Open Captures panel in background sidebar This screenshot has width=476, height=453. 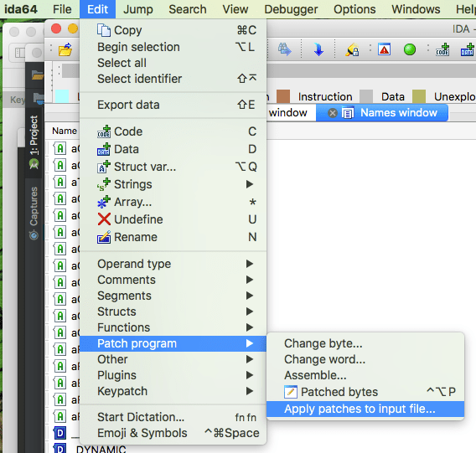34,213
